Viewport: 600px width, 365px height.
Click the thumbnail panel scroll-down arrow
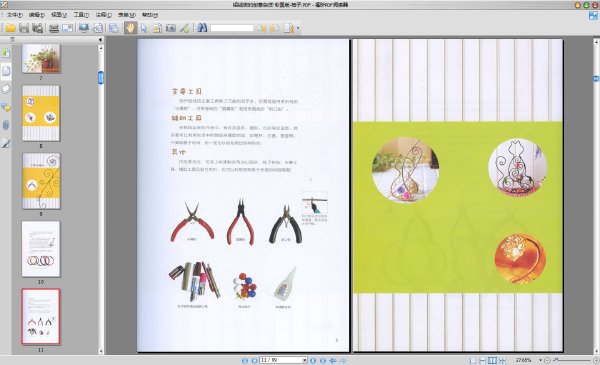(101, 351)
